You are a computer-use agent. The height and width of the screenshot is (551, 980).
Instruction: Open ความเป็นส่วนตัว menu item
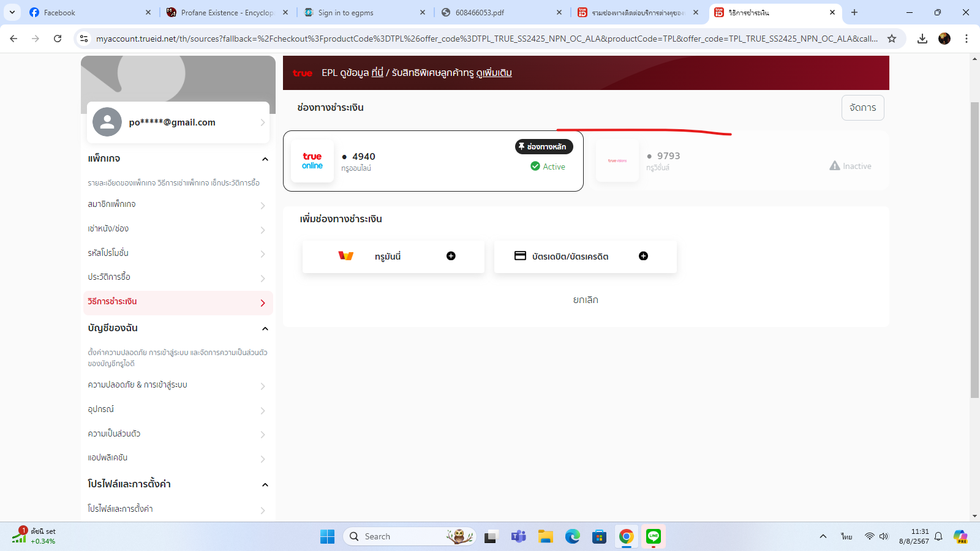[178, 434]
